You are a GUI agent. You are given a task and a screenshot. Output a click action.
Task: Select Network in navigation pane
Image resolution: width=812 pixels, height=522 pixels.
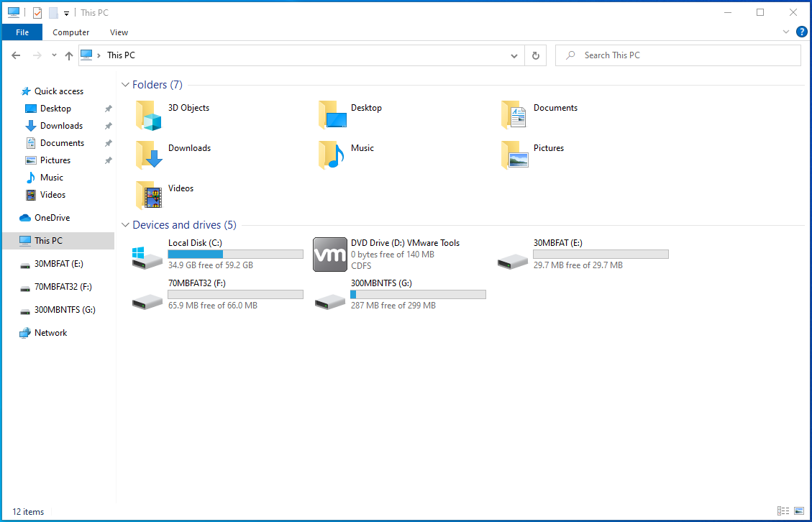[x=51, y=333]
